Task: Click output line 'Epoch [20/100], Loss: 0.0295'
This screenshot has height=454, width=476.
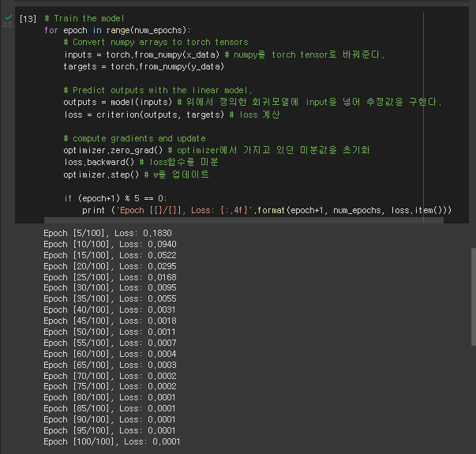Action: tap(110, 266)
